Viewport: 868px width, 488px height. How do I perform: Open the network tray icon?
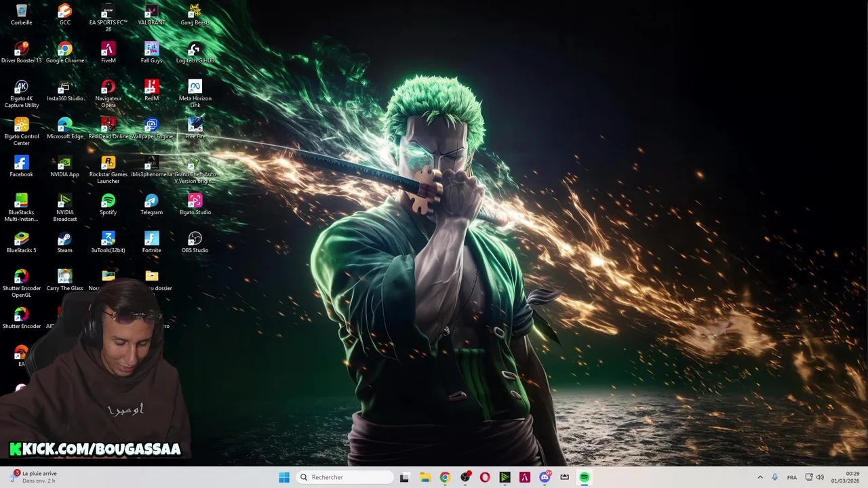click(809, 477)
